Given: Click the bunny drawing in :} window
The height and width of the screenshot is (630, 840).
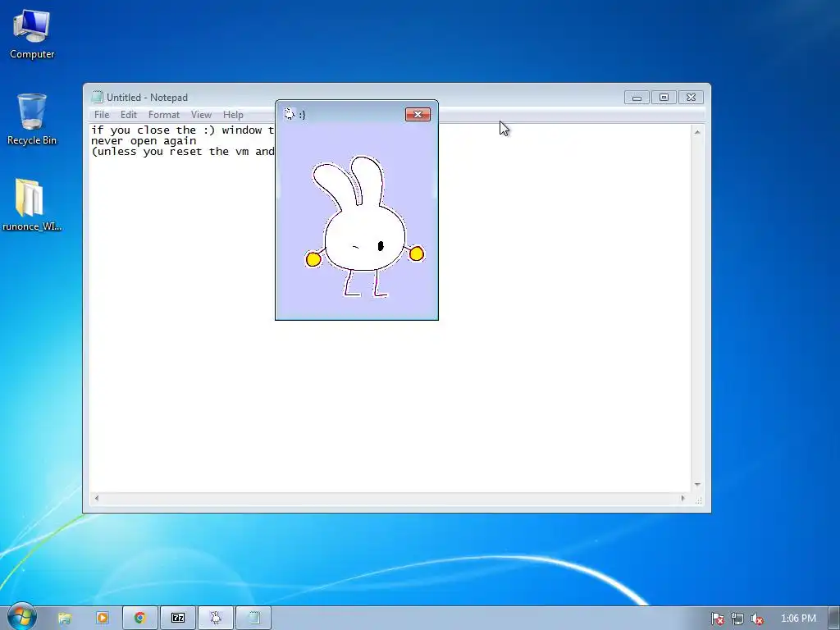Looking at the screenshot, I should click(x=364, y=226).
